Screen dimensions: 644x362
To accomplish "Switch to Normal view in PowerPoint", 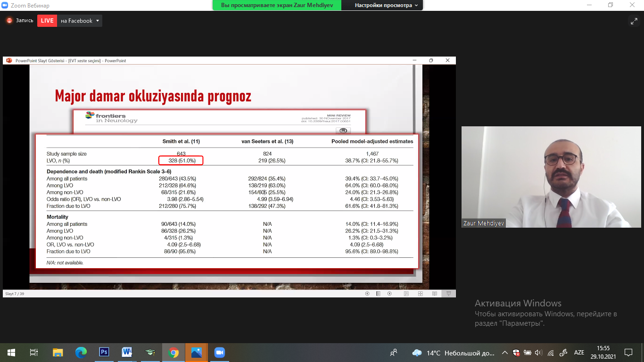I will click(406, 294).
